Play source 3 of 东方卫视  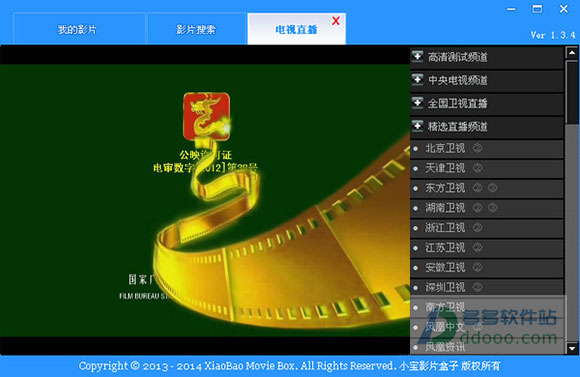[x=492, y=188]
